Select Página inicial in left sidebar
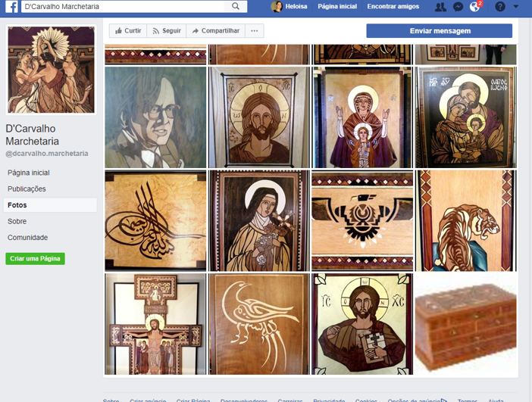532x402 pixels. [x=29, y=173]
